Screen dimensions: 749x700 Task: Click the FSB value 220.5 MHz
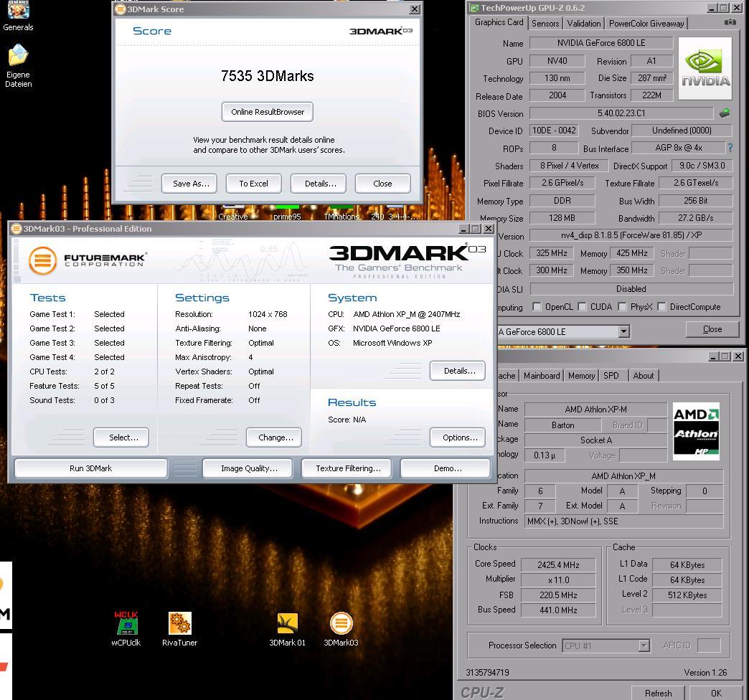point(558,595)
